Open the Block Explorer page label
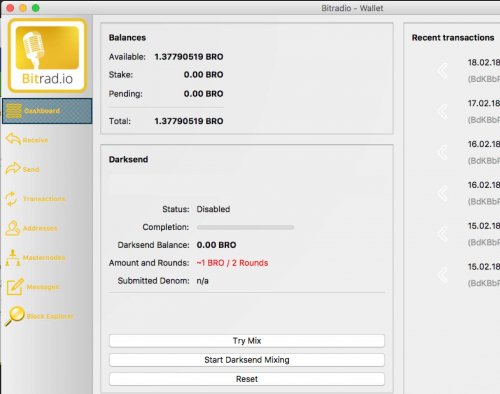The width and height of the screenshot is (500, 394). (50, 316)
